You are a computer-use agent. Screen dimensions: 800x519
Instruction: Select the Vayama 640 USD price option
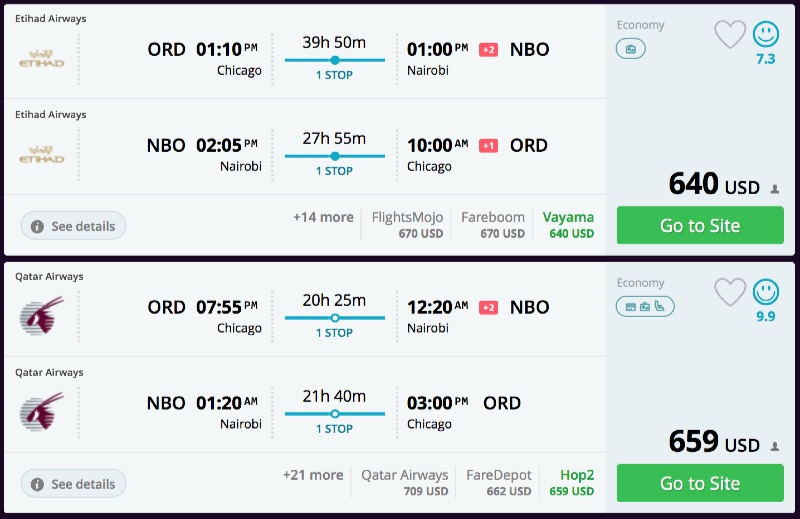click(x=568, y=225)
